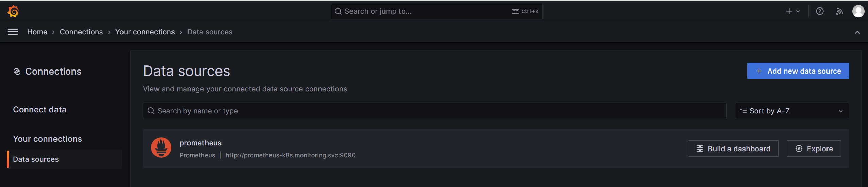Click Add new data source button
Image resolution: width=868 pixels, height=187 pixels.
click(x=798, y=71)
